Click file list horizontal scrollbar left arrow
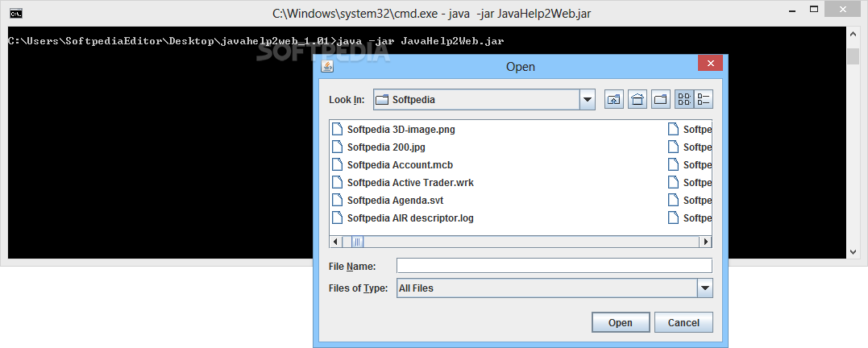Screen dimensions: 868x348 335,242
